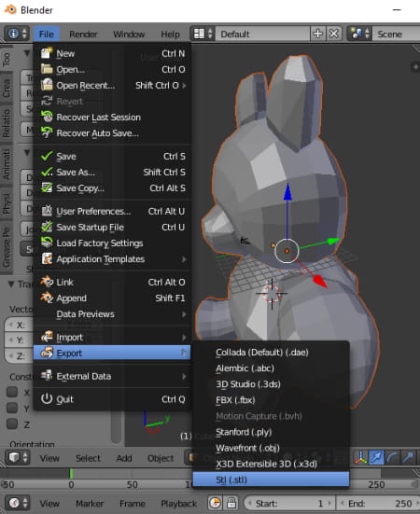This screenshot has width=420, height=514.
Task: Click the Recover Last Session icon
Action: [47, 117]
